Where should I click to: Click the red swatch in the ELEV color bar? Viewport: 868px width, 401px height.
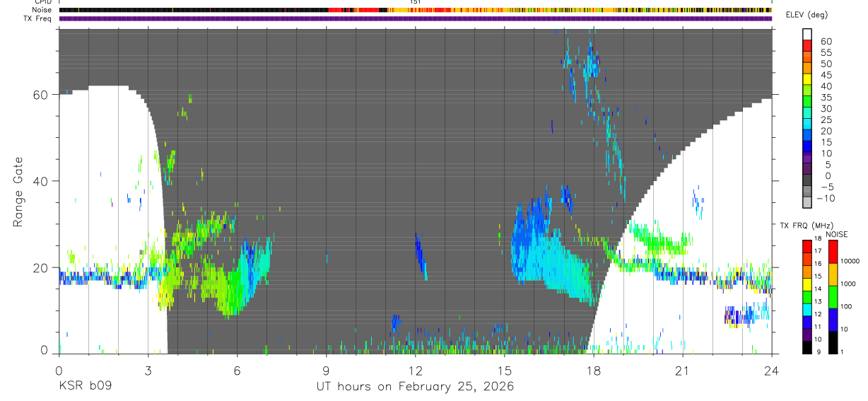(807, 46)
